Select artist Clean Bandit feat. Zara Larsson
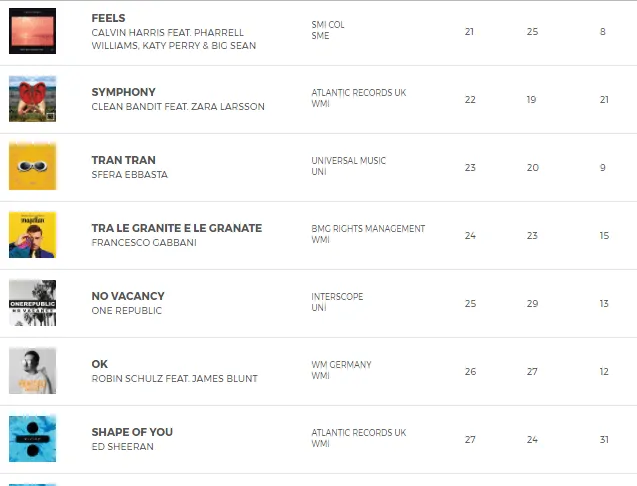Viewport: 637px width, 486px height. [178, 107]
